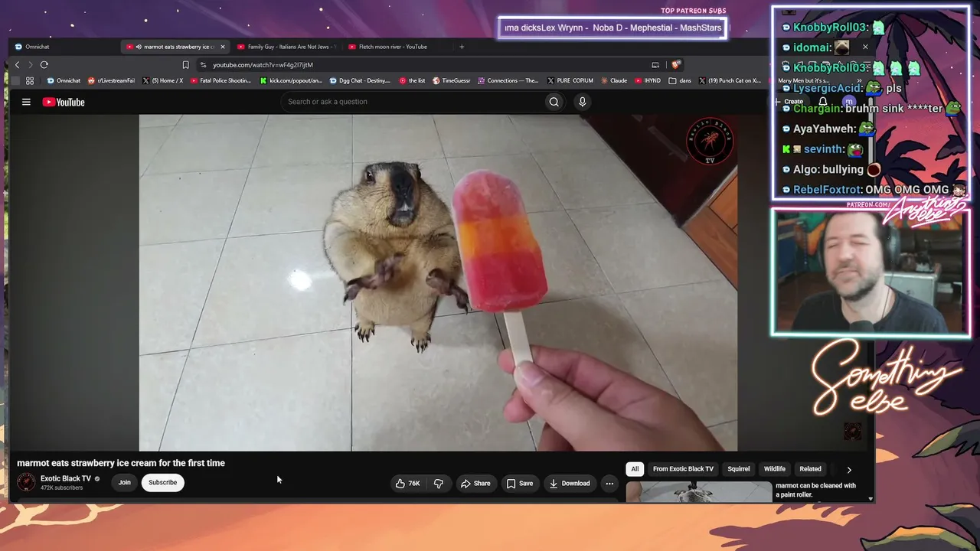
Task: Click the video title 'marmot eats strawberry ice cream'
Action: (x=121, y=463)
